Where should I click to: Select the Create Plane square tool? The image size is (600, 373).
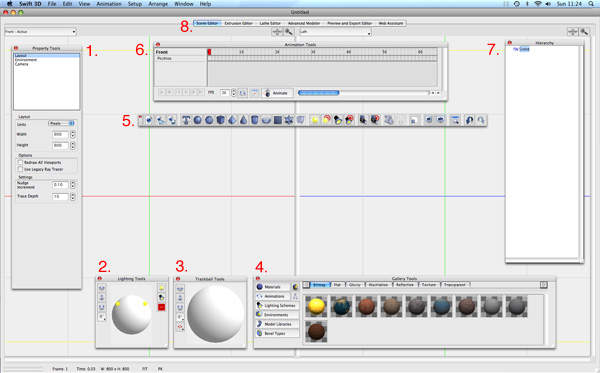[x=278, y=120]
